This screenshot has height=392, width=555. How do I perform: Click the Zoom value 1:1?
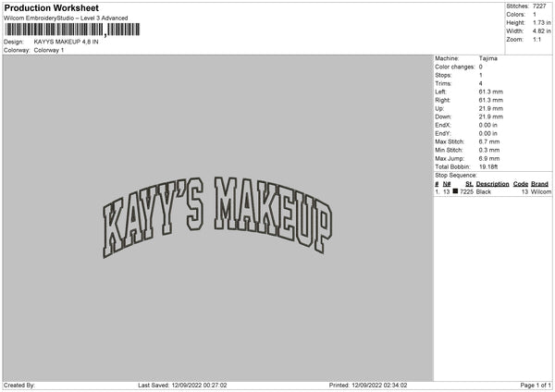(x=536, y=39)
